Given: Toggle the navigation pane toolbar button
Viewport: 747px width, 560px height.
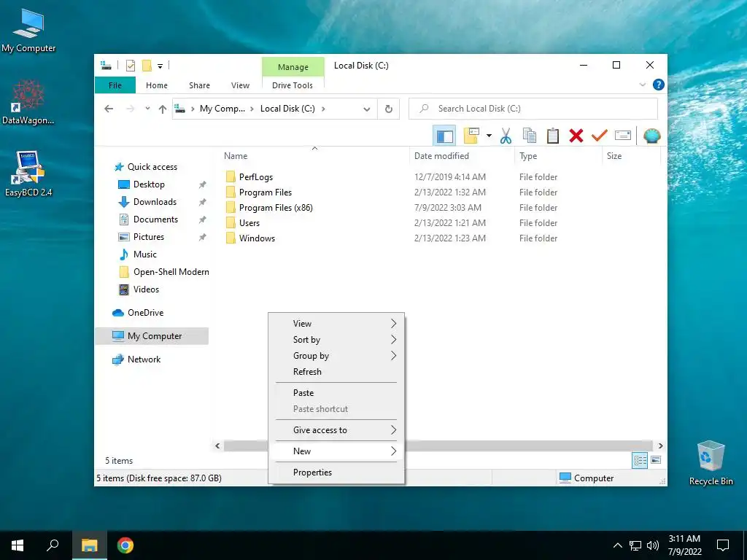Looking at the screenshot, I should click(x=444, y=136).
